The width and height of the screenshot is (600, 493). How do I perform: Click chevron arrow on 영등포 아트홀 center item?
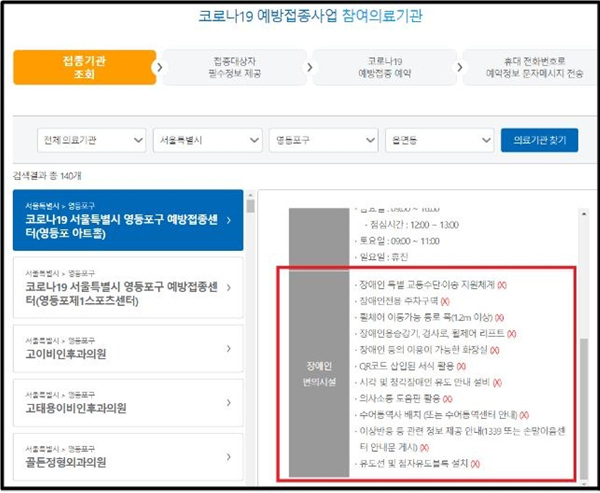(228, 220)
